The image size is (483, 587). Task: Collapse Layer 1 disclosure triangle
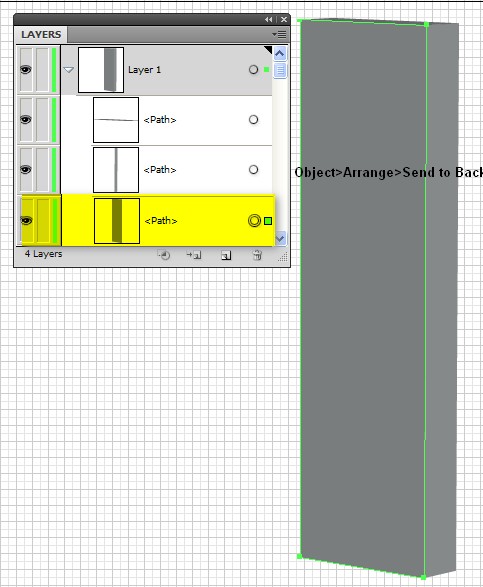click(69, 70)
